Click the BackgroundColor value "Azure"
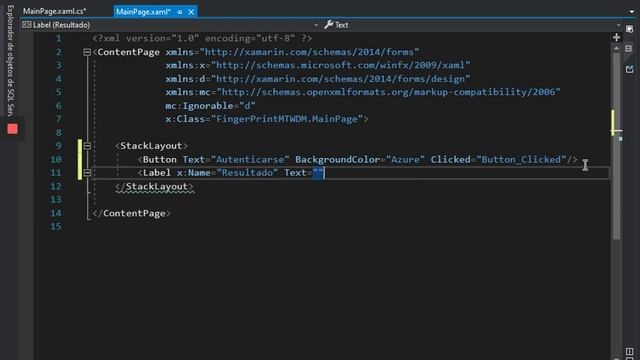 point(405,160)
